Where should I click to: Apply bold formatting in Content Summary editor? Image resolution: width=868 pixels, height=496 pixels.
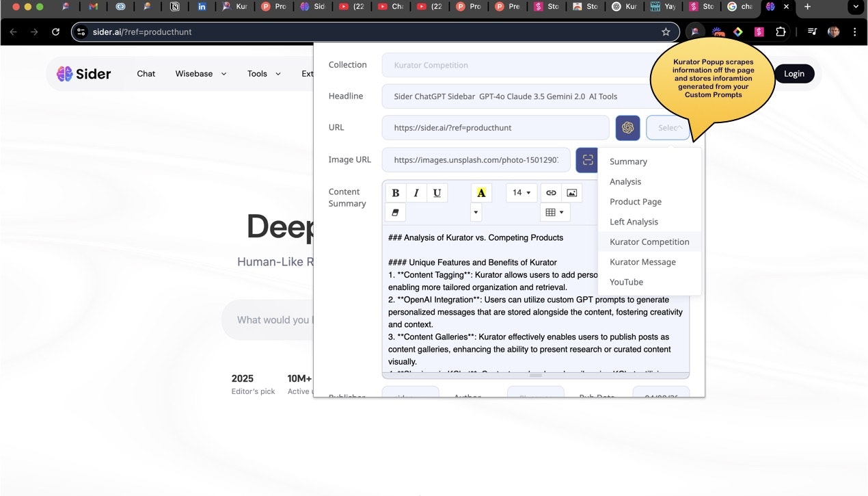396,193
